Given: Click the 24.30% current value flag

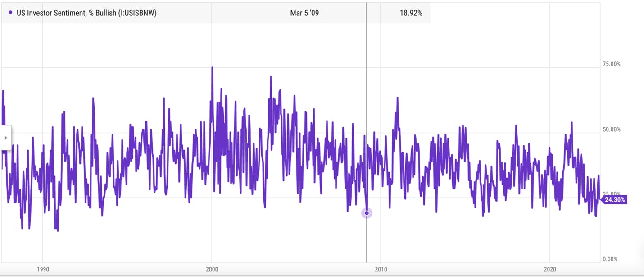Looking at the screenshot, I should click(x=614, y=200).
